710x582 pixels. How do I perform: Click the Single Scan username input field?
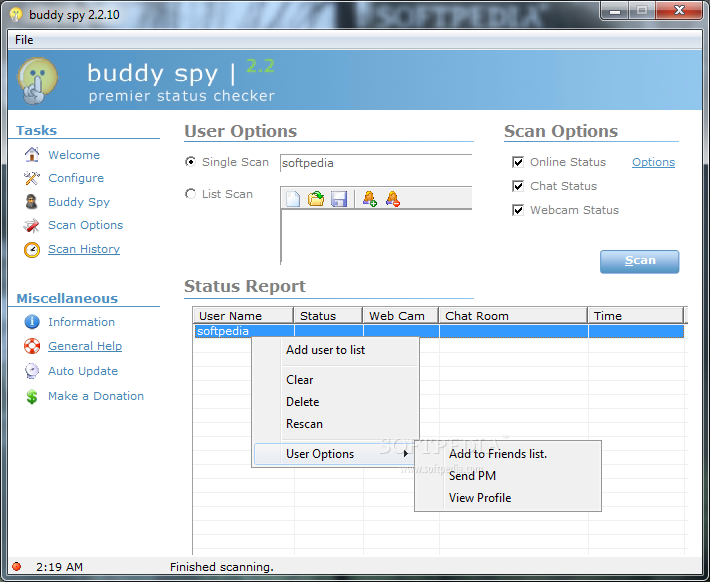[376, 163]
